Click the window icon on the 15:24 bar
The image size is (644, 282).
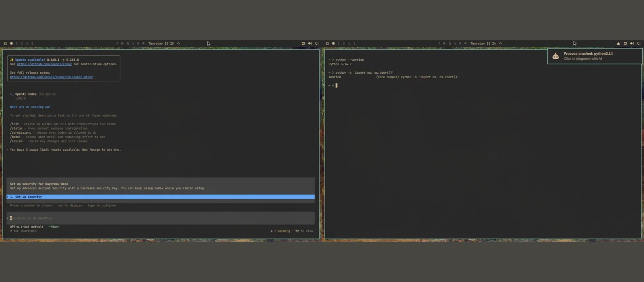625,44
